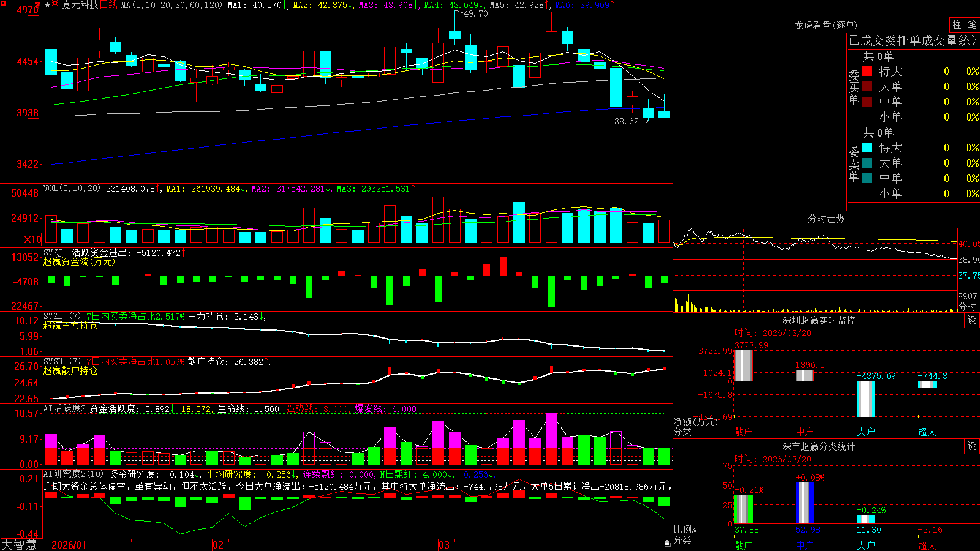Viewport: 980px width, 551px height.
Task: Click the 38.62 low price label
Action: [627, 121]
